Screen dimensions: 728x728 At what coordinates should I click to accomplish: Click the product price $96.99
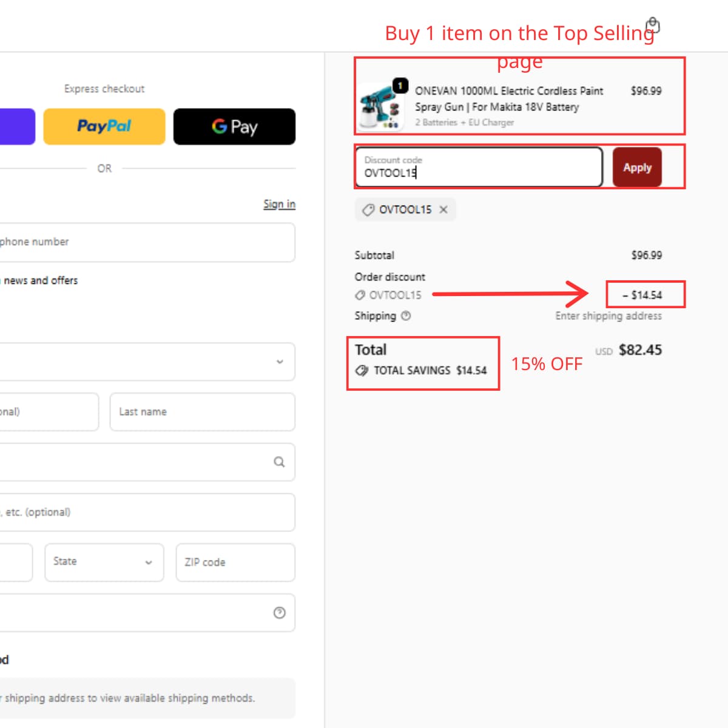pos(646,91)
